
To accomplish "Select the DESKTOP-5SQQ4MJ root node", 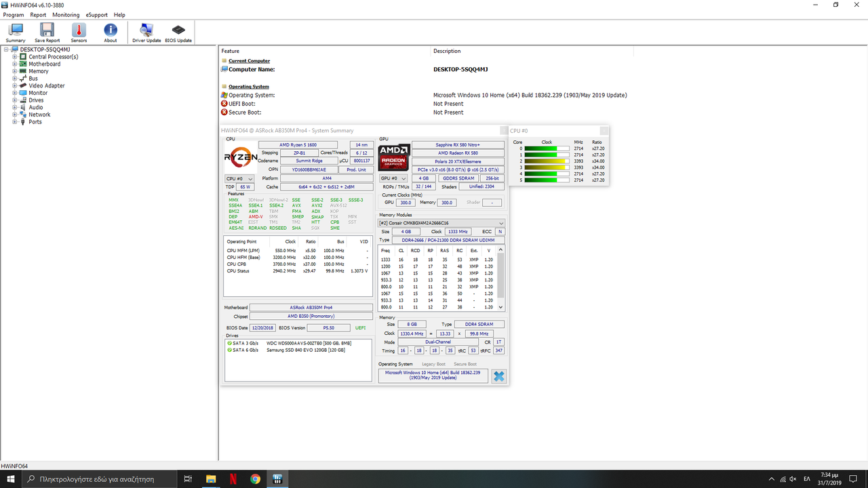I will 45,49.
